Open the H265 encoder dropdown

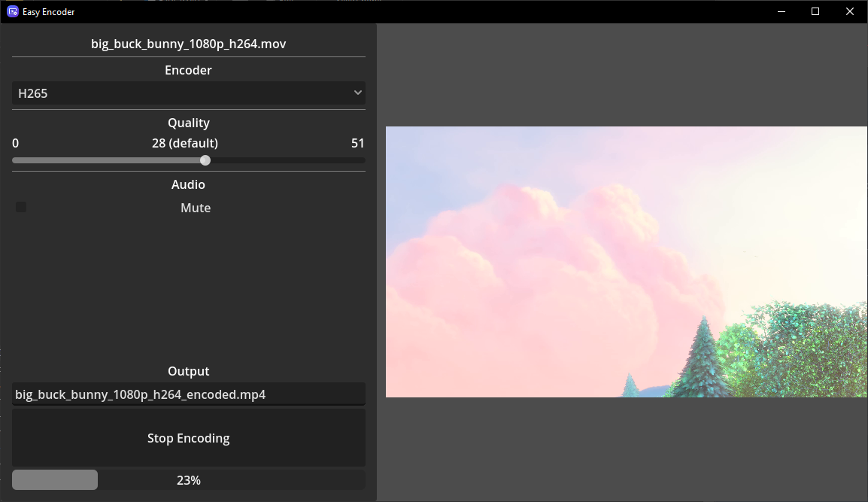(x=188, y=93)
